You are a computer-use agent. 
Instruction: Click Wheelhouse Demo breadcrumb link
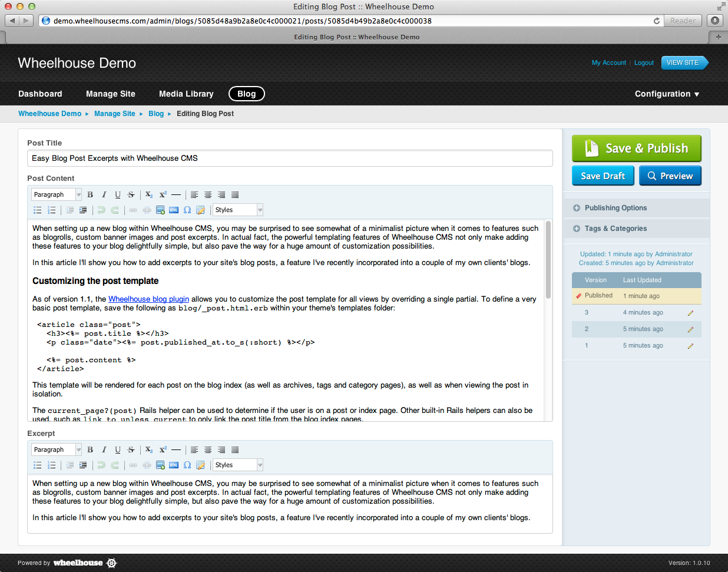(x=49, y=114)
